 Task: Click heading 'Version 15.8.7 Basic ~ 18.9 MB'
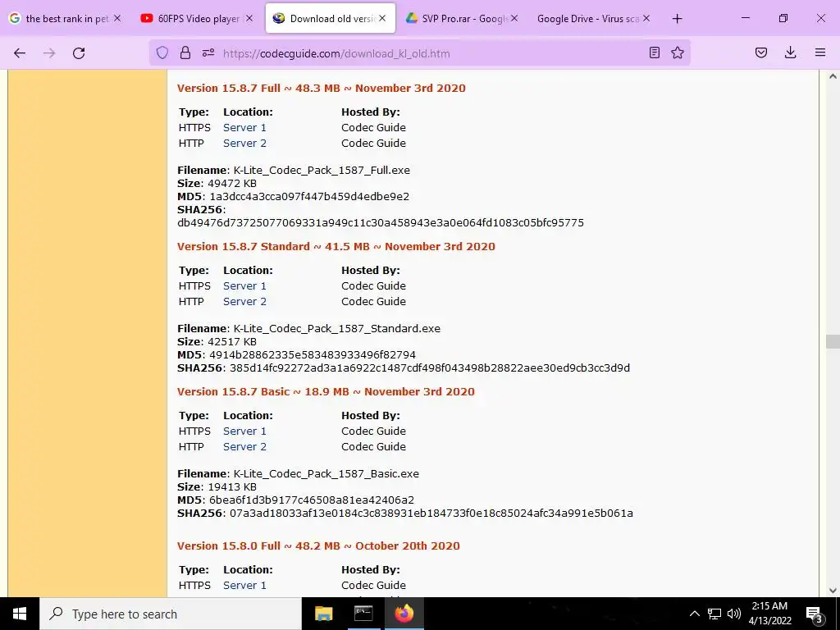point(326,391)
